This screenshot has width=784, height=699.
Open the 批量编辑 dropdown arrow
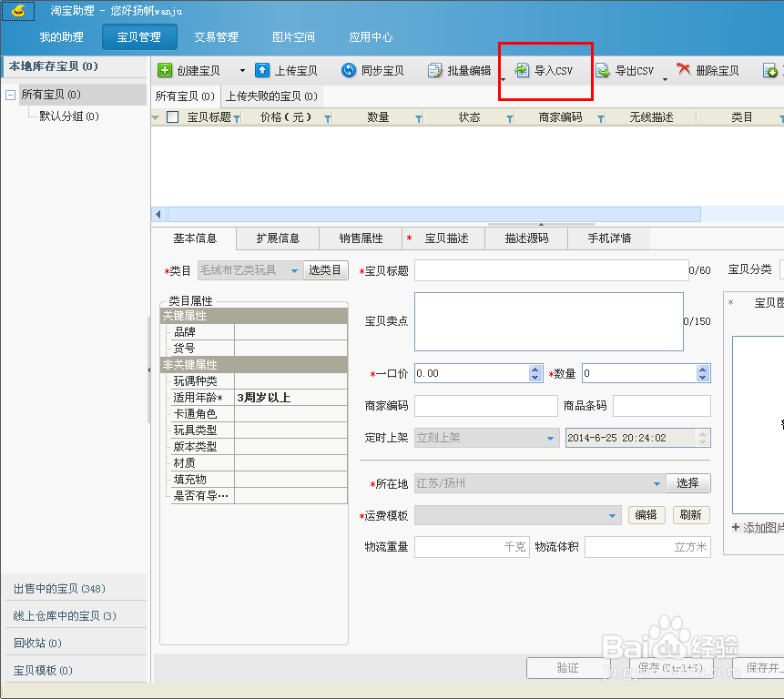504,79
